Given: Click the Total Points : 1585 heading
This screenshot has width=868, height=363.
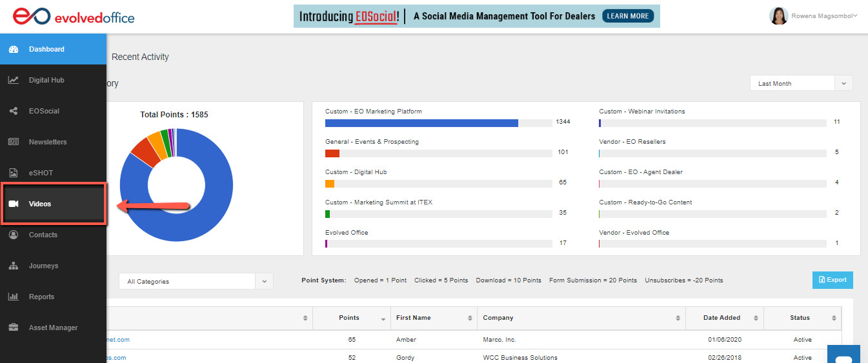Looking at the screenshot, I should click(174, 115).
